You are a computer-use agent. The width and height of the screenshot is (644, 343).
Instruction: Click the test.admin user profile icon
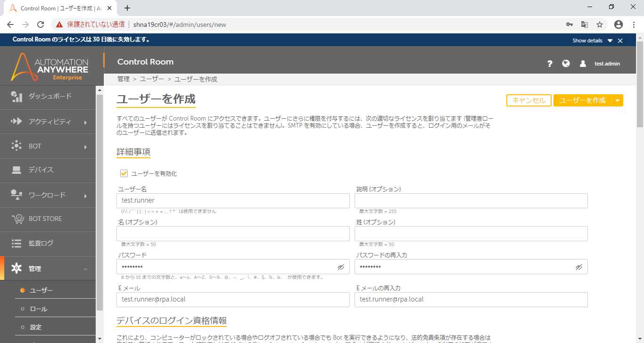click(583, 64)
